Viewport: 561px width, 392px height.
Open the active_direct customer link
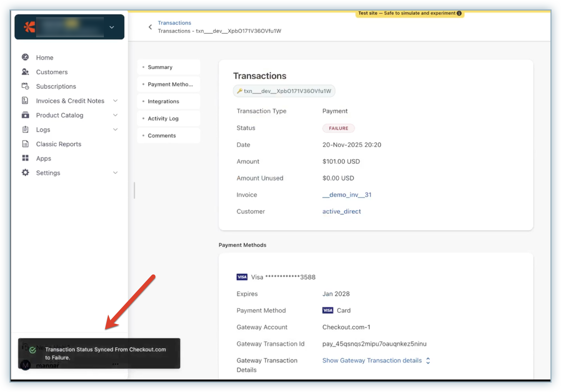(342, 211)
